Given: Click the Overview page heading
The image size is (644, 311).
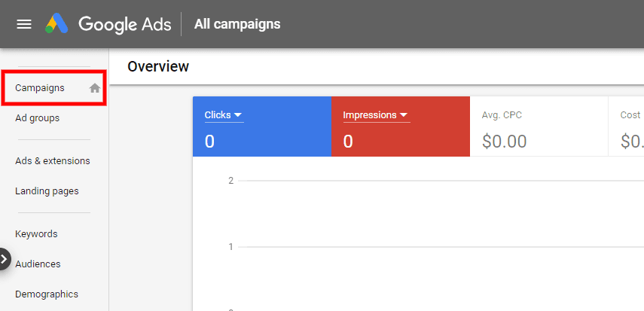Looking at the screenshot, I should click(158, 66).
